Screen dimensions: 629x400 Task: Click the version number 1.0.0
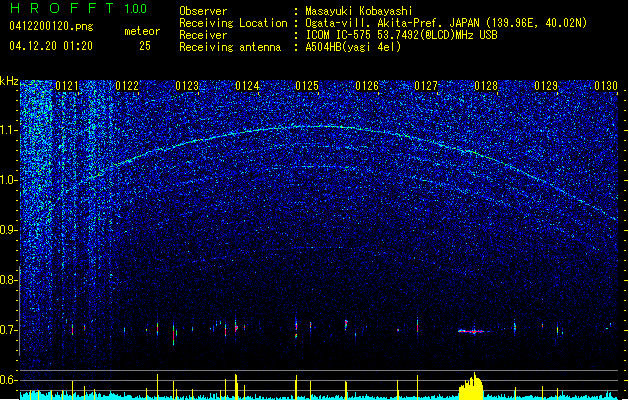(x=136, y=9)
